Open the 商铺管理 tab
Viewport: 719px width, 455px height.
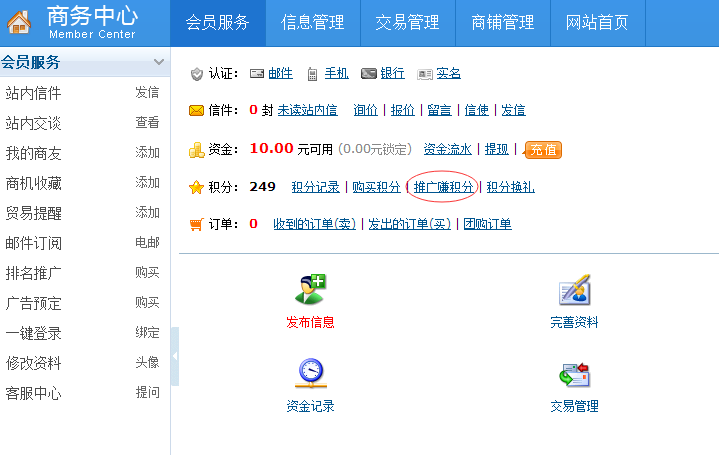click(x=502, y=23)
